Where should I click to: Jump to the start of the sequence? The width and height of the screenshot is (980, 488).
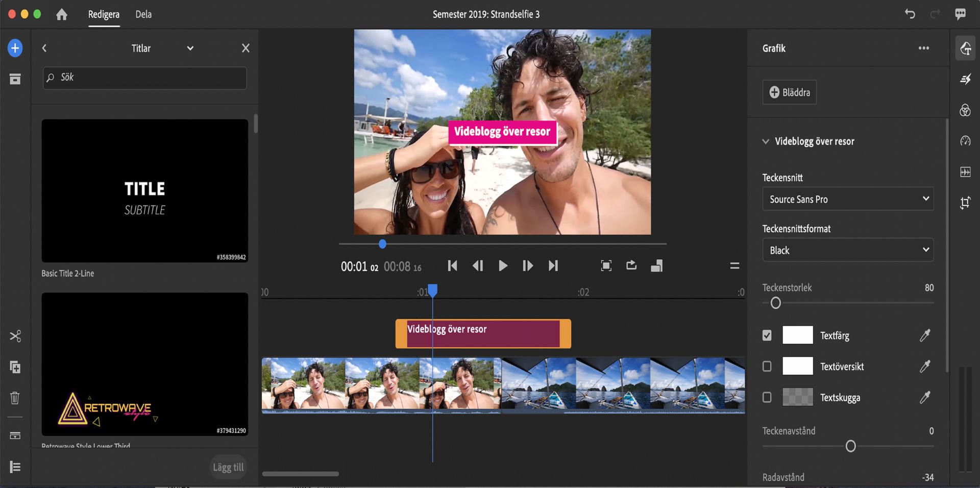[x=452, y=265]
